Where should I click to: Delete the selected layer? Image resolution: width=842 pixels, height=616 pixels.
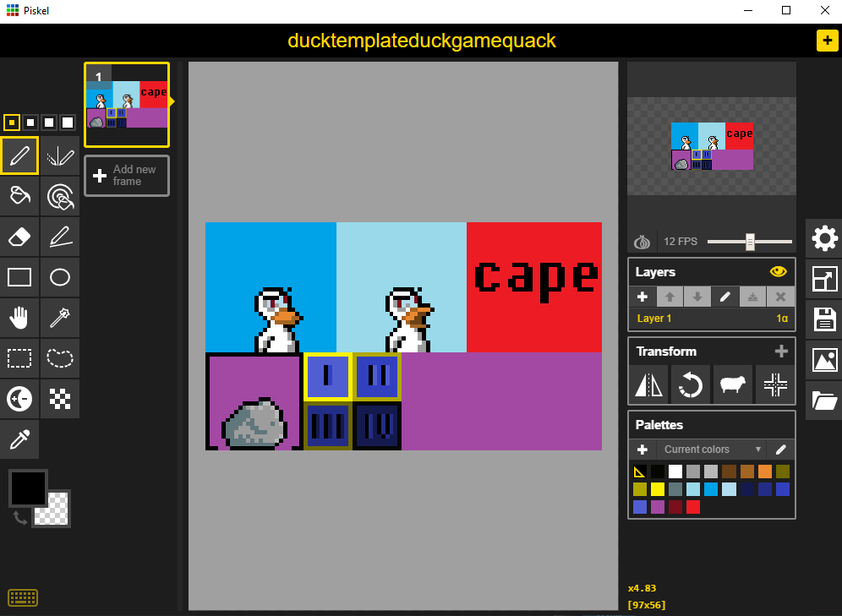781,297
